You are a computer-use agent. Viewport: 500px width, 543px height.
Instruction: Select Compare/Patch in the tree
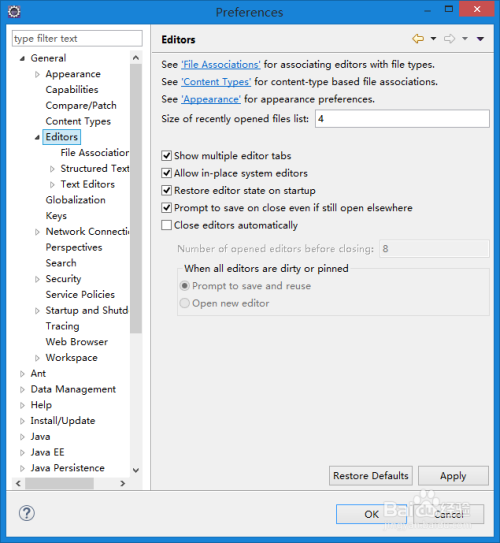[x=81, y=105]
